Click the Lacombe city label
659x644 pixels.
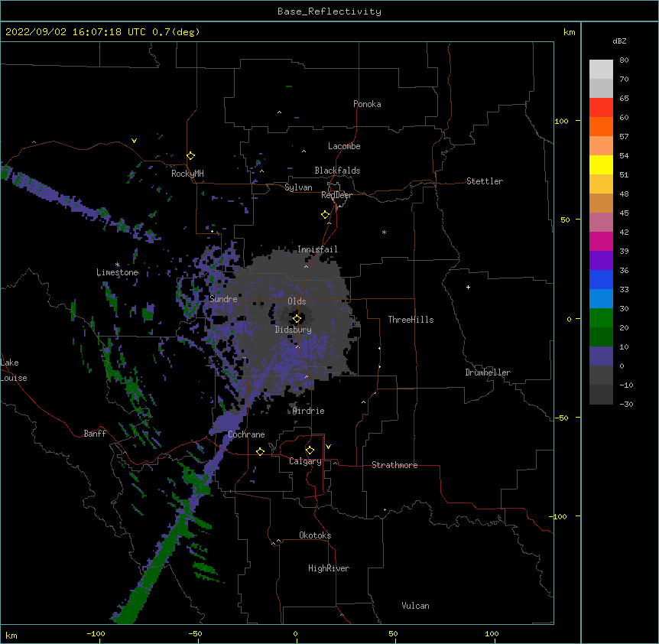(x=344, y=146)
